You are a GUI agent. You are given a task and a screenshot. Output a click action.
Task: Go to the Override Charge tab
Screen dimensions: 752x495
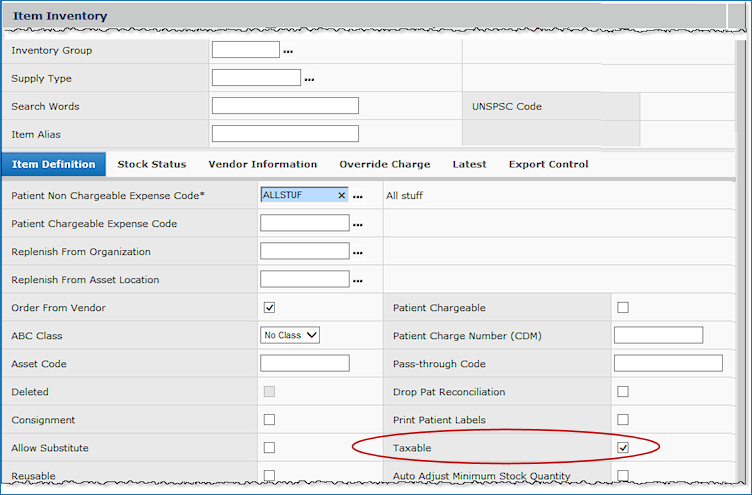click(x=384, y=164)
